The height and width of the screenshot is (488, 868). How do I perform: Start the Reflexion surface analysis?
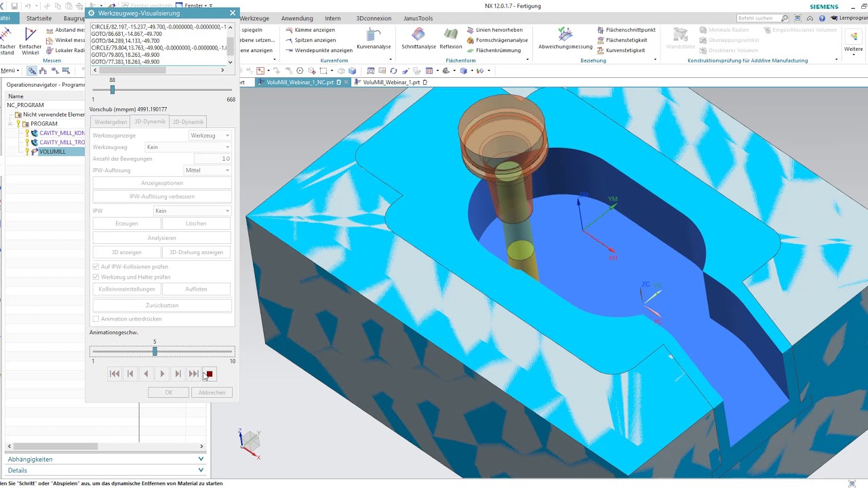click(x=450, y=39)
